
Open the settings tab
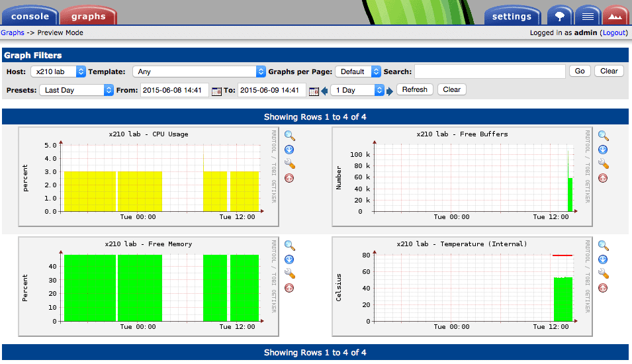(512, 16)
